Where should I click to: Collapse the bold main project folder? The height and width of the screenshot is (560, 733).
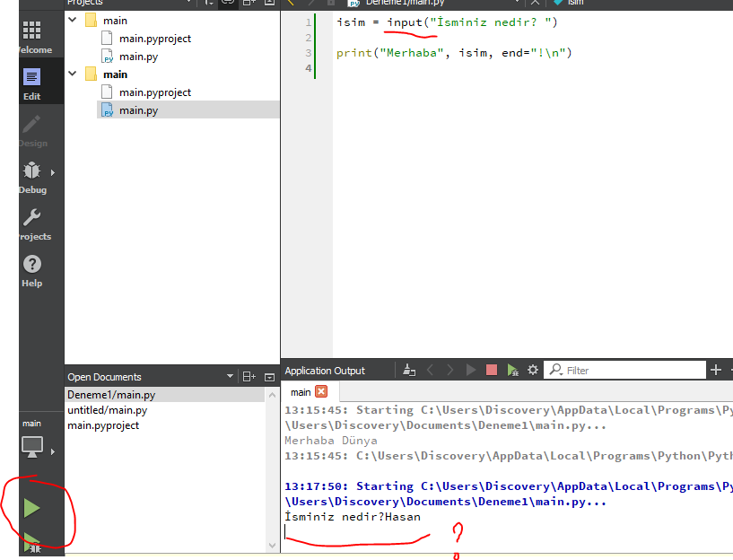(73, 74)
